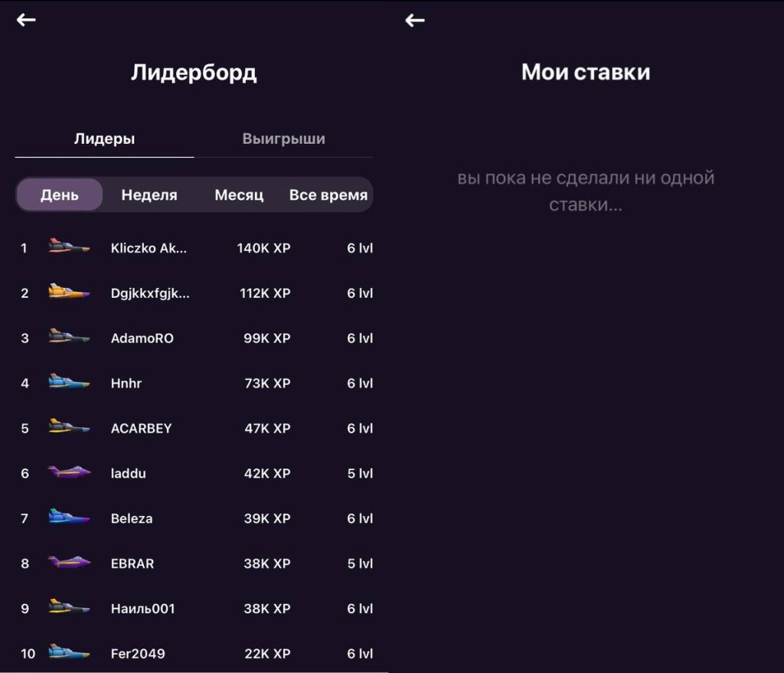Click the 140K XP score of first place
Screen dimensions: 784x673
tap(263, 248)
